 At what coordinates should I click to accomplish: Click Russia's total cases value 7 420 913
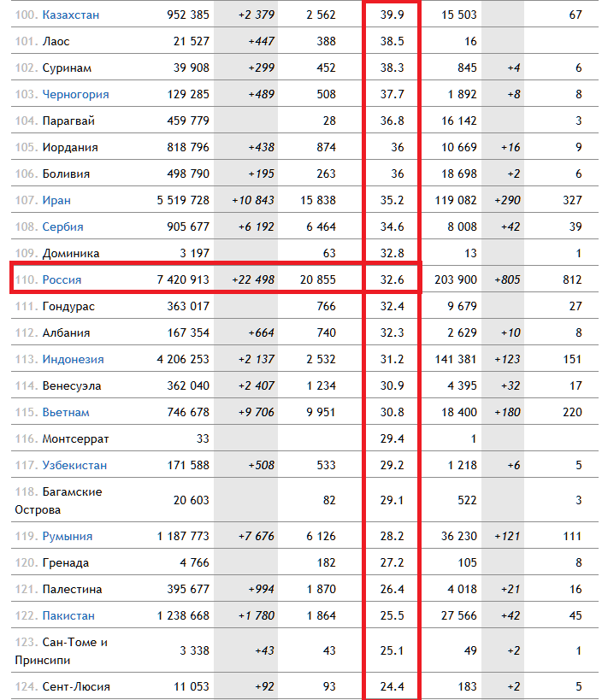(182, 279)
